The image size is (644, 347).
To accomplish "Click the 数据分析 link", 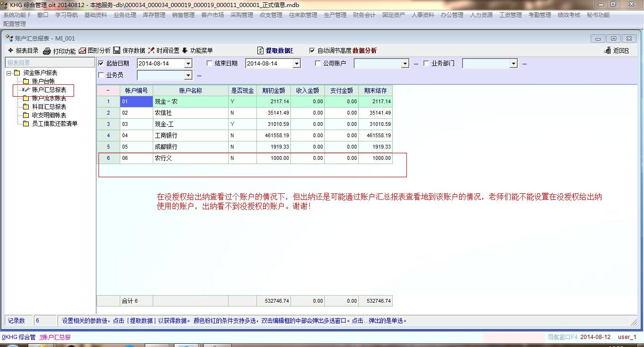I will (364, 51).
